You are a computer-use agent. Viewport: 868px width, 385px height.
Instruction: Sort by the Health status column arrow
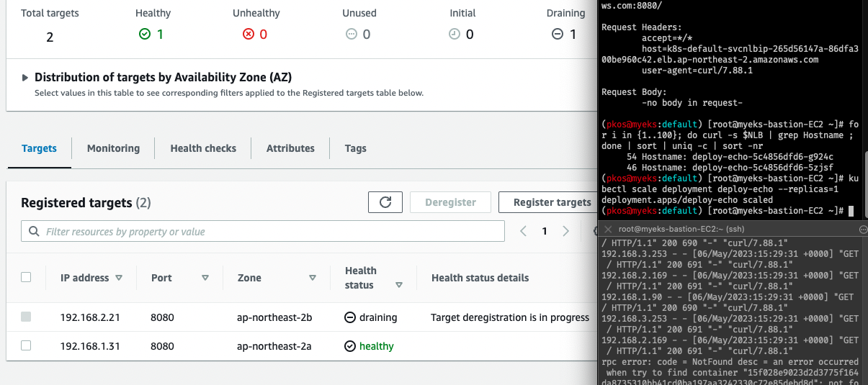[399, 286]
